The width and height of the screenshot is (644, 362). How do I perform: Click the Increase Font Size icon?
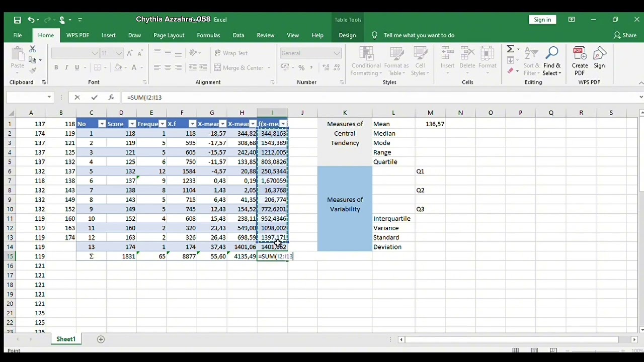pyautogui.click(x=130, y=53)
